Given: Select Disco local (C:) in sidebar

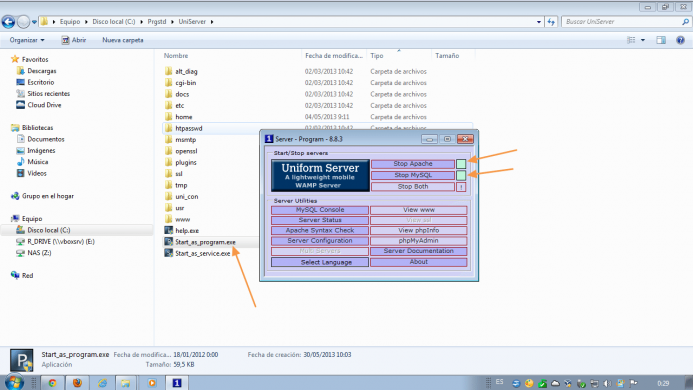Looking at the screenshot, I should (49, 230).
